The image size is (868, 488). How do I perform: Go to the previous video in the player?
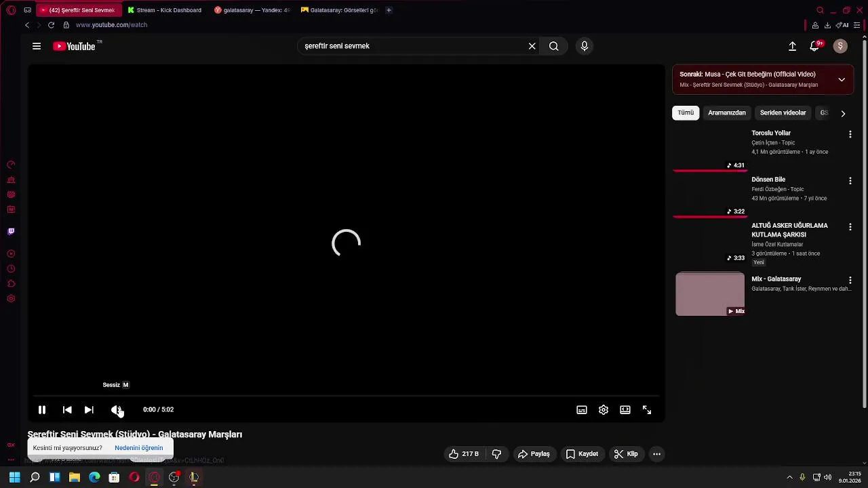point(67,409)
